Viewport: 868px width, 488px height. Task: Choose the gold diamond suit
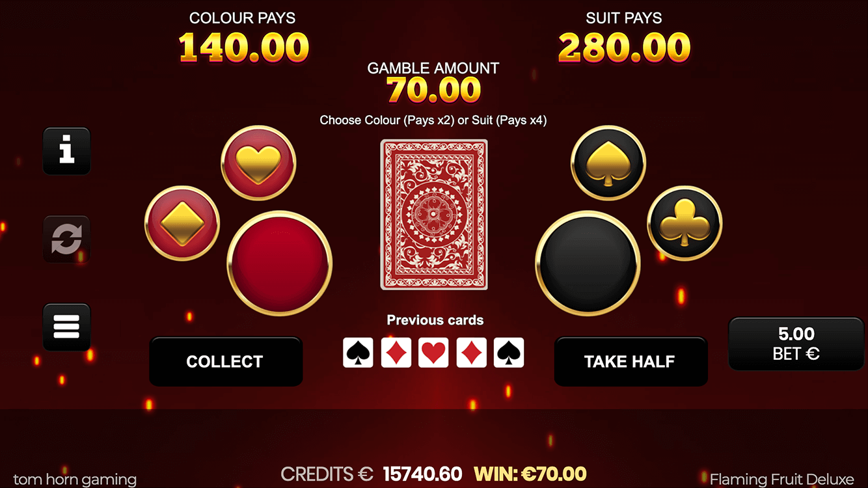tap(182, 224)
